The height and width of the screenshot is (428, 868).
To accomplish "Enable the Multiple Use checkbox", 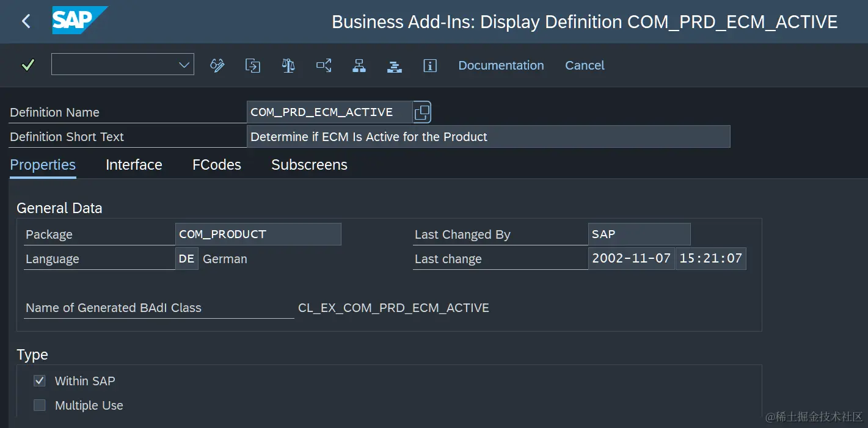I will click(x=40, y=405).
